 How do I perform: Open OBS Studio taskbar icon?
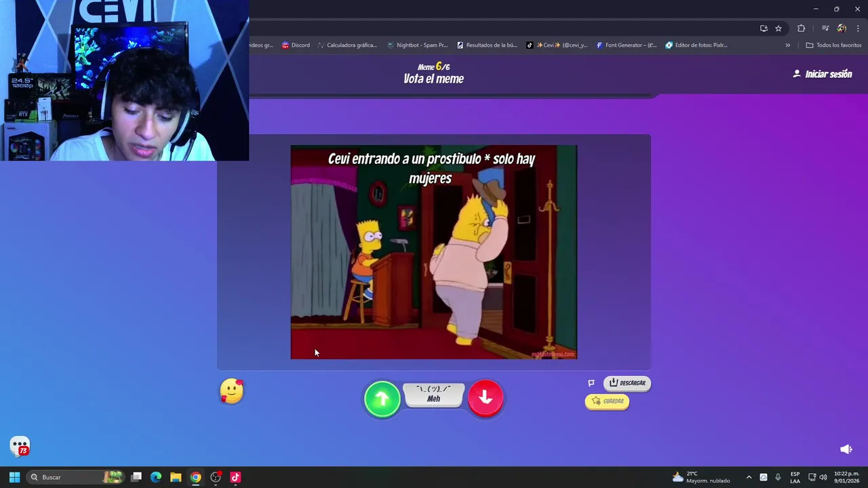coord(216,477)
